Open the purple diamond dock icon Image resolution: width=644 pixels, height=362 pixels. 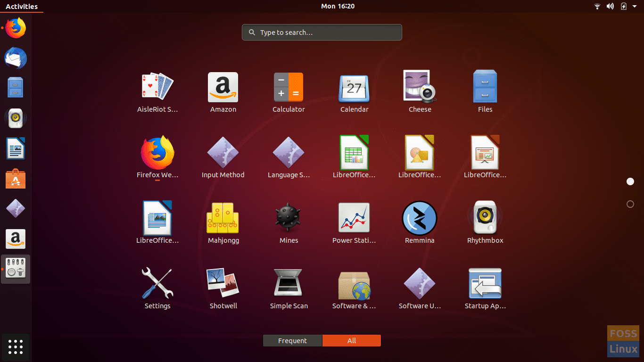coord(16,208)
